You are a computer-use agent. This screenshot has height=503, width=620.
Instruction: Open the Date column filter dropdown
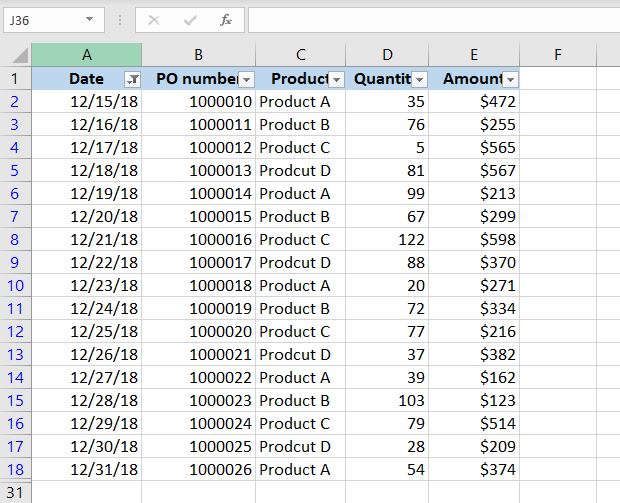[132, 79]
